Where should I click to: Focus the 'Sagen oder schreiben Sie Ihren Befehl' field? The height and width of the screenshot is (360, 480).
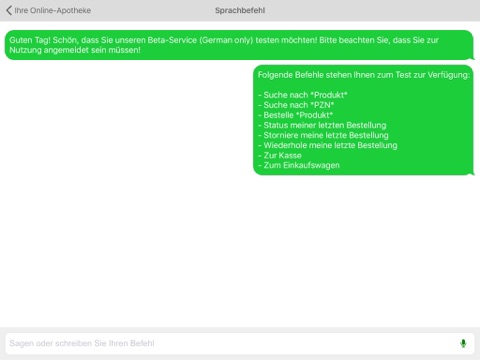click(x=240, y=343)
